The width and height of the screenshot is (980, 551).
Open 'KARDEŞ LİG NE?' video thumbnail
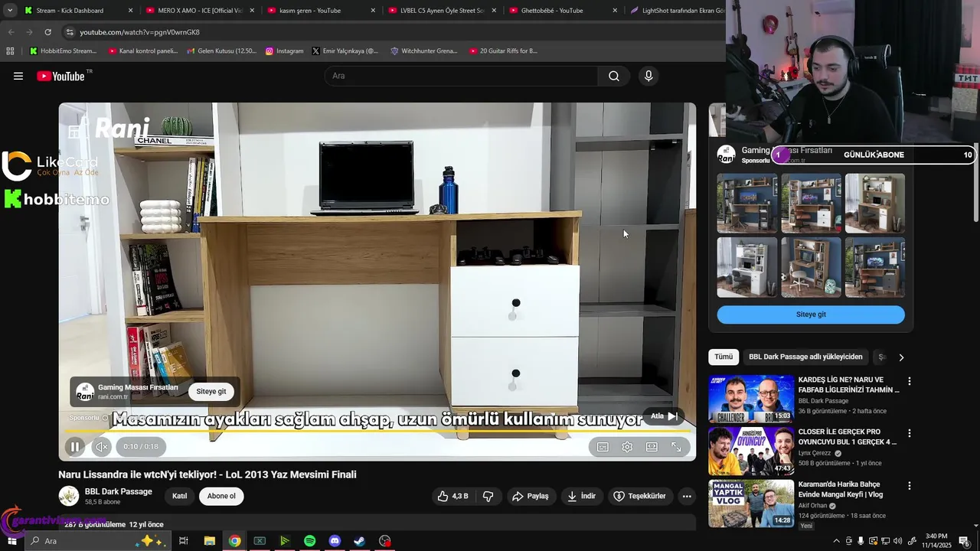coord(752,399)
